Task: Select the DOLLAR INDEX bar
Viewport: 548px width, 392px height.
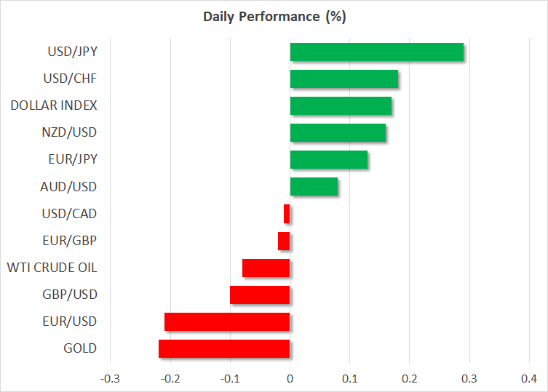Action: tap(341, 105)
